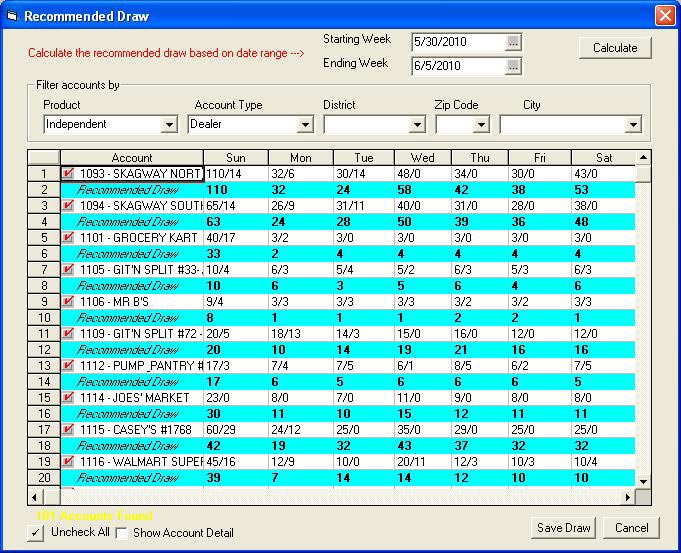
Task: Open the Starting Week date picker button
Action: pyautogui.click(x=513, y=42)
